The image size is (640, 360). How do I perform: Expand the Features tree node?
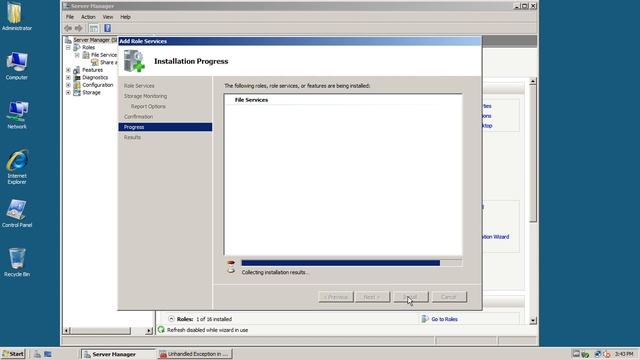68,70
